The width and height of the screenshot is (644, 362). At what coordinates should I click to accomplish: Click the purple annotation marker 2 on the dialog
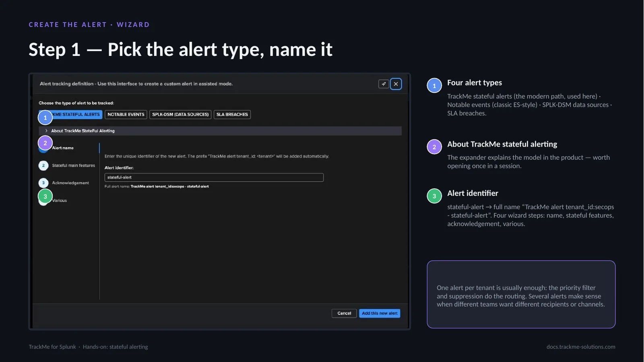pyautogui.click(x=45, y=143)
